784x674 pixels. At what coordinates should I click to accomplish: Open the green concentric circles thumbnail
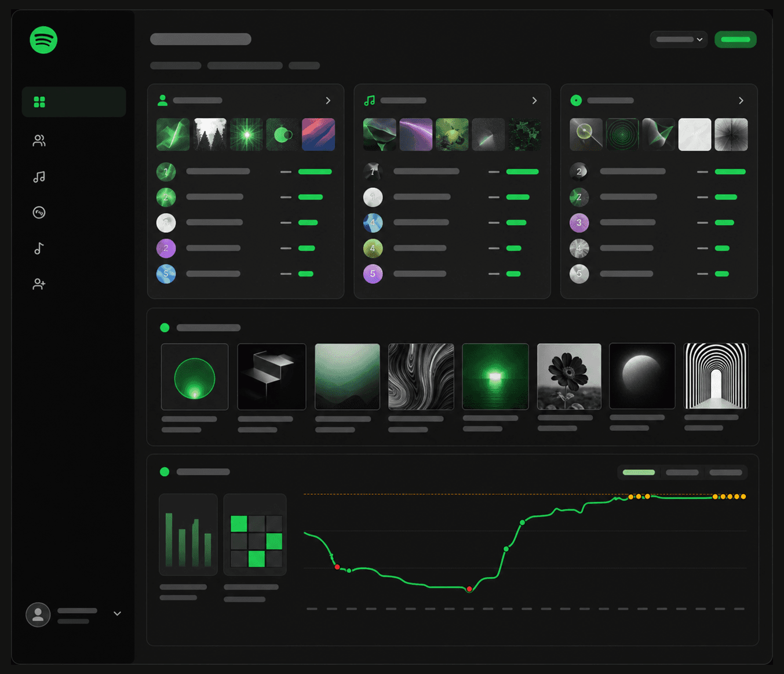(x=622, y=134)
